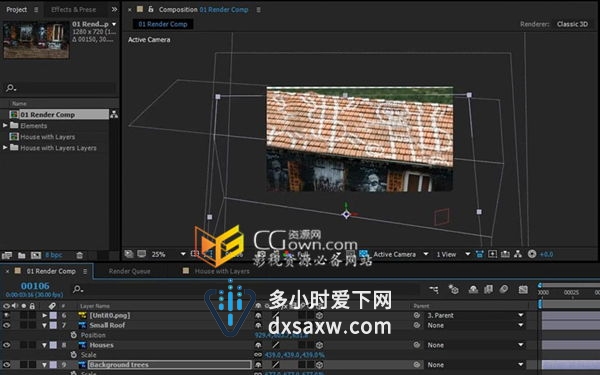Collapse the Houses layer properties
Viewport: 600px width, 375px height.
pyautogui.click(x=44, y=345)
